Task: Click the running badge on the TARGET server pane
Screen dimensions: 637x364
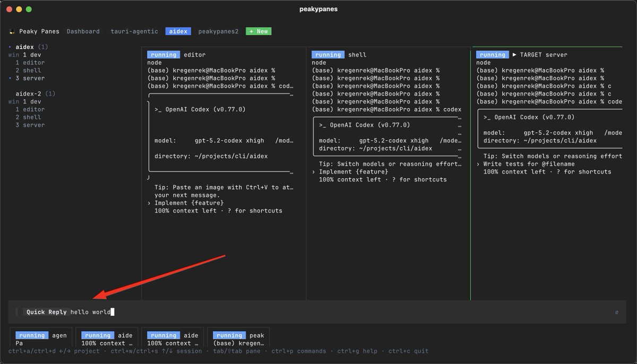Action: tap(493, 54)
